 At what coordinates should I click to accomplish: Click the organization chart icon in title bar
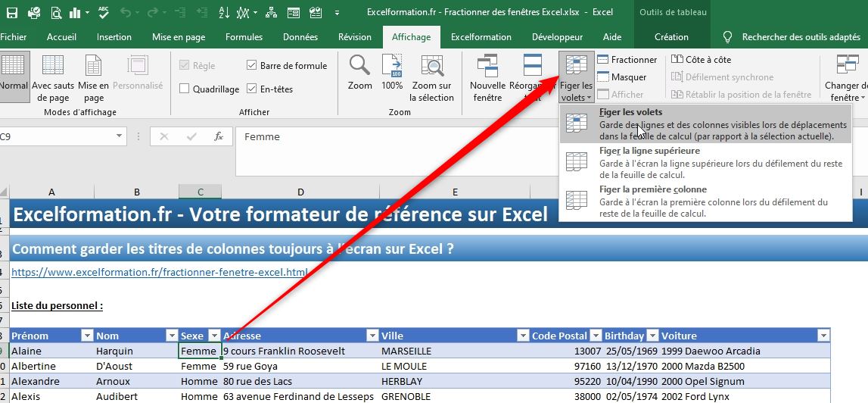271,12
